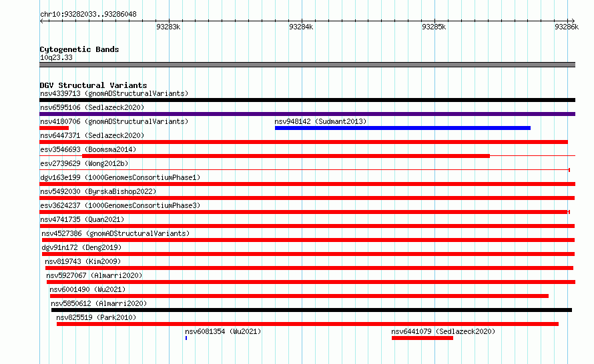Open the nsv6081354 Wu2021 label

(223, 331)
